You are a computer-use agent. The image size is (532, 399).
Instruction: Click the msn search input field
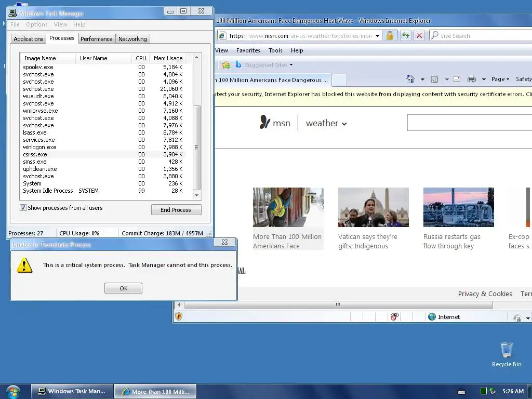click(x=470, y=123)
